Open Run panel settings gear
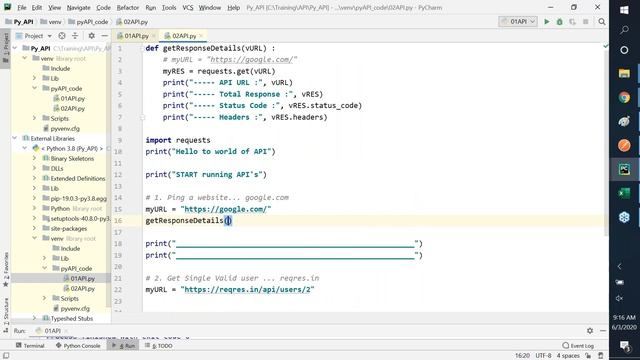 click(x=590, y=331)
